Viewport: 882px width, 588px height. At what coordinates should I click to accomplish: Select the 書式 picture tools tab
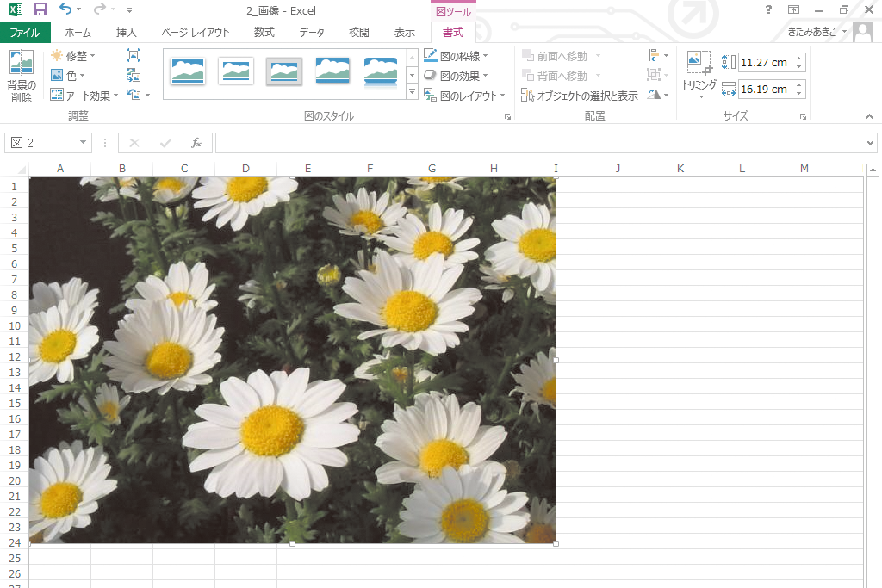[x=453, y=32]
